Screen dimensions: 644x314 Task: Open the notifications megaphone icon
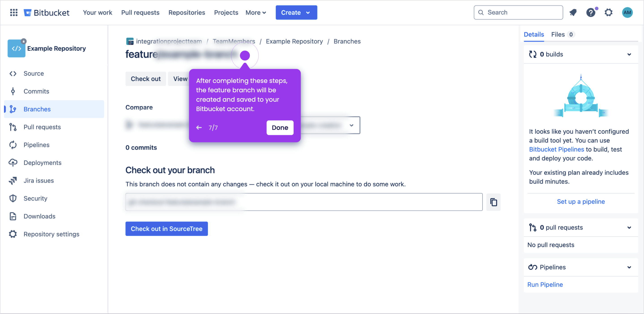pos(573,12)
